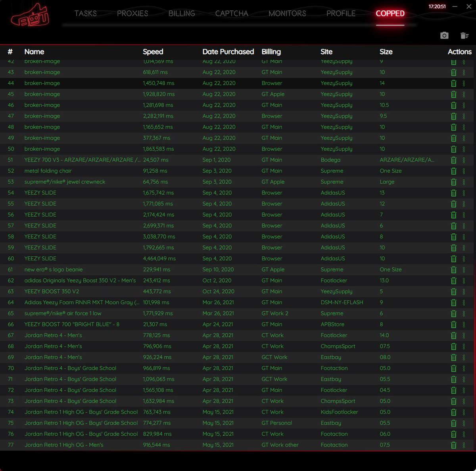
Task: Delete the jewel crewneck entry
Action: click(454, 182)
